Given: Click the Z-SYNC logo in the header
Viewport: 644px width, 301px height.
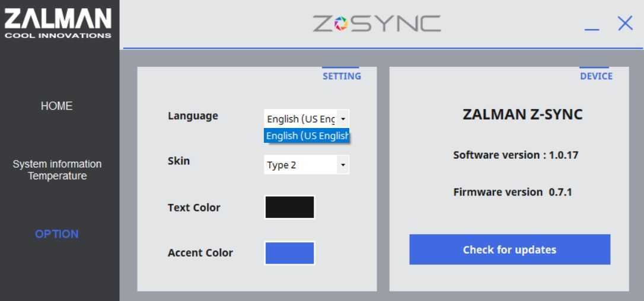Looking at the screenshot, I should [x=377, y=24].
